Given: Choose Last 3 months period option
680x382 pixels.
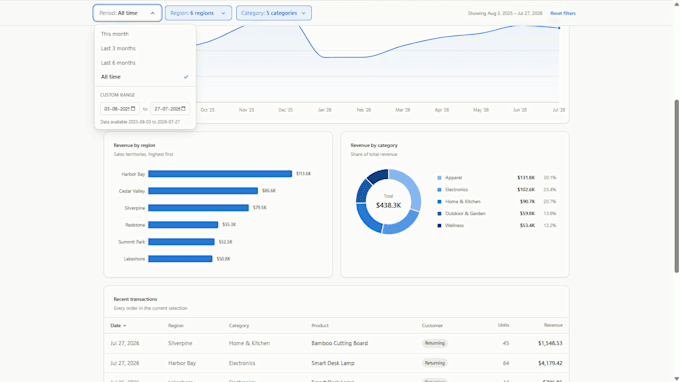Looking at the screenshot, I should [145, 48].
